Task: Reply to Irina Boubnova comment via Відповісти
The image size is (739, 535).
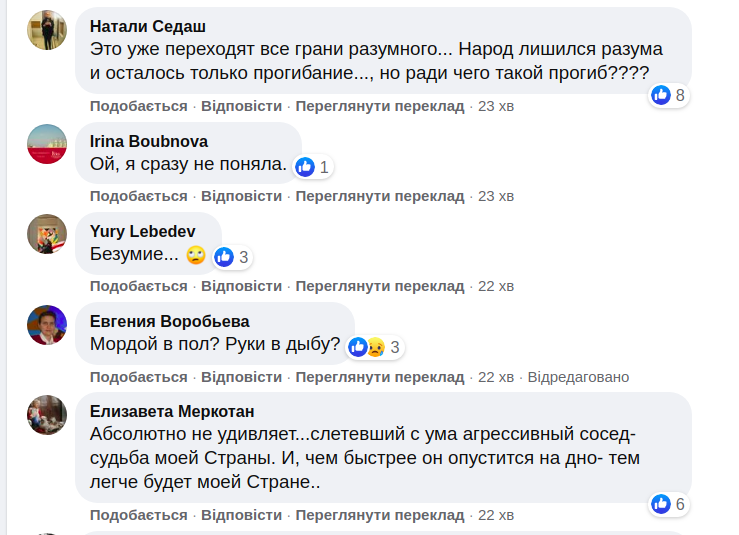Action: tap(241, 196)
